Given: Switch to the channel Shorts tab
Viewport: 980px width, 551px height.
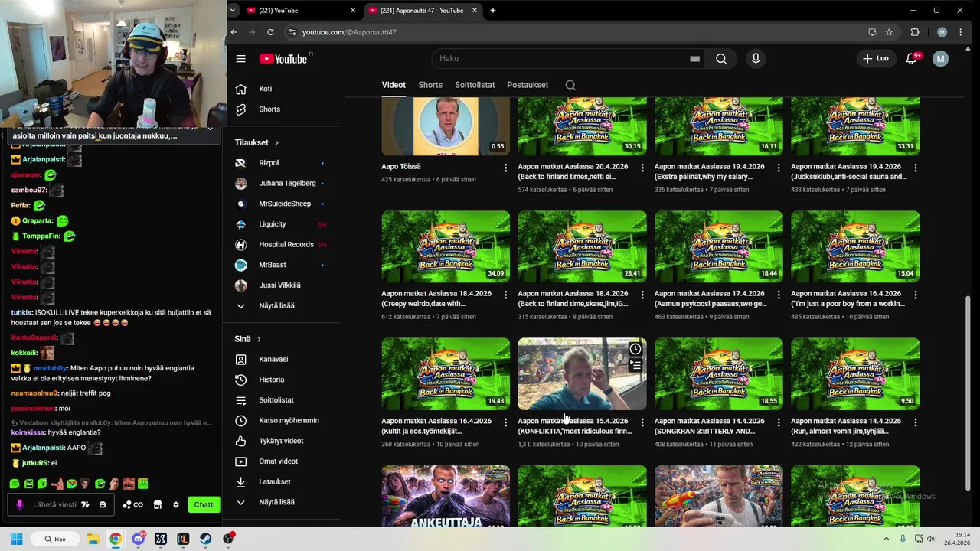Looking at the screenshot, I should (430, 85).
